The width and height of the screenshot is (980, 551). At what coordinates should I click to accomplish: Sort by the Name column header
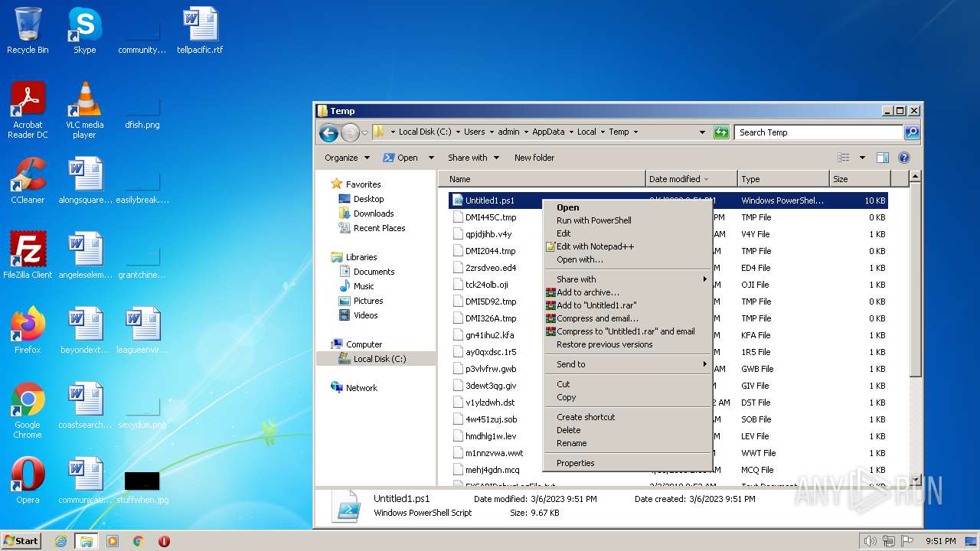(542, 179)
